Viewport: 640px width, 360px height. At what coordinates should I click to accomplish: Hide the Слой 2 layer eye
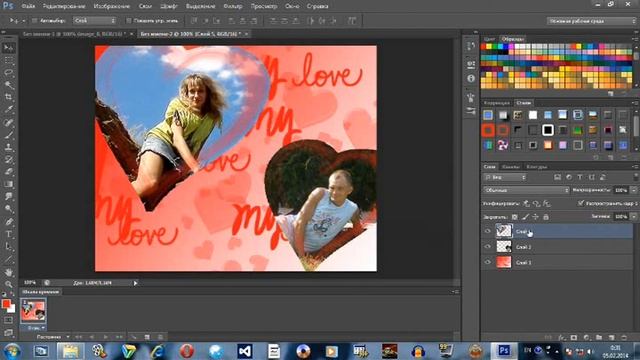pos(487,247)
